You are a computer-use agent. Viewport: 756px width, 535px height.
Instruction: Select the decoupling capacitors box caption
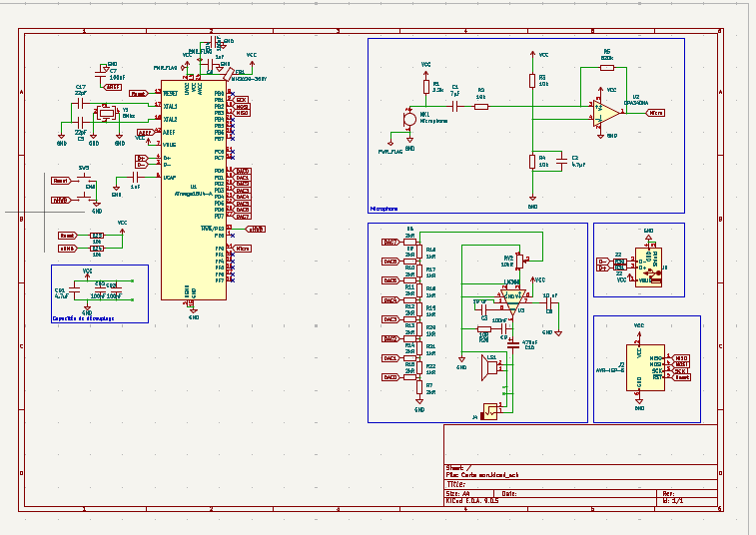83,318
